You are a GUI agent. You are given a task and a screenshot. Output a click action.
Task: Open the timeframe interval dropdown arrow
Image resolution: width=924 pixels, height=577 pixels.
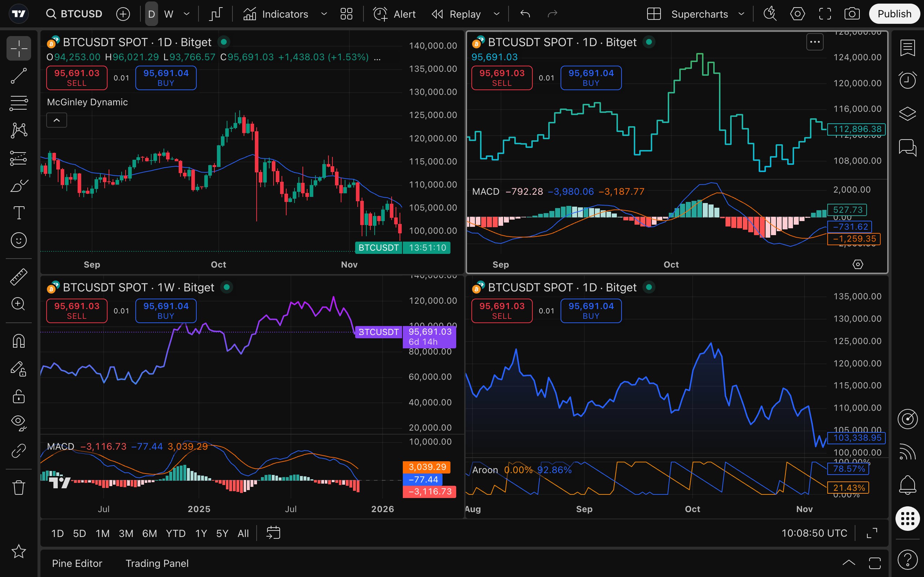(186, 14)
